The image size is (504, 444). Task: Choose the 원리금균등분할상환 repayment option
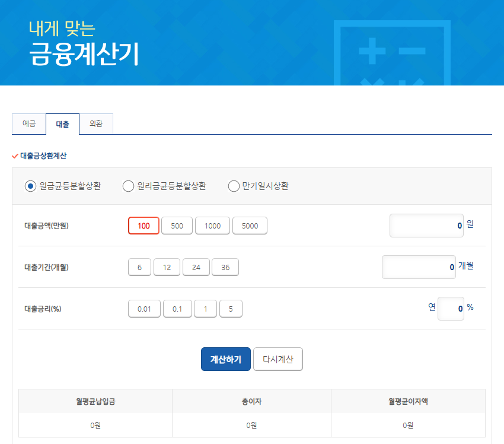click(x=128, y=186)
